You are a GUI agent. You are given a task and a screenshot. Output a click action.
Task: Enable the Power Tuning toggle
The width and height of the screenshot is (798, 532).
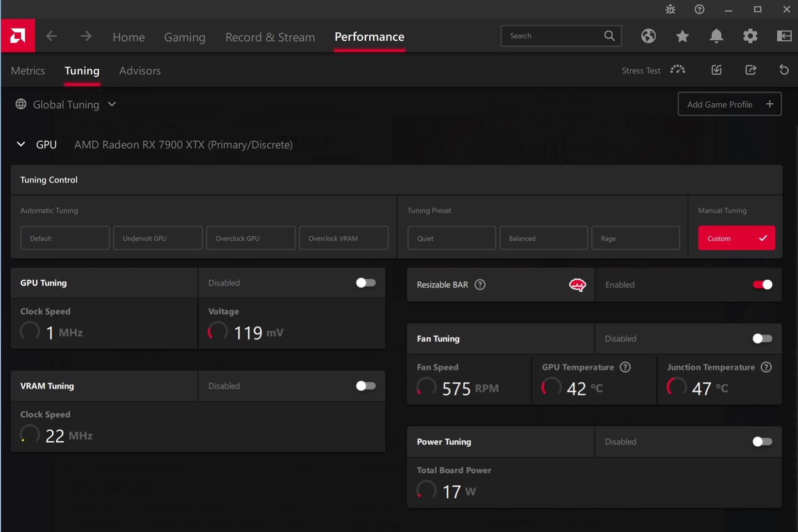point(762,442)
